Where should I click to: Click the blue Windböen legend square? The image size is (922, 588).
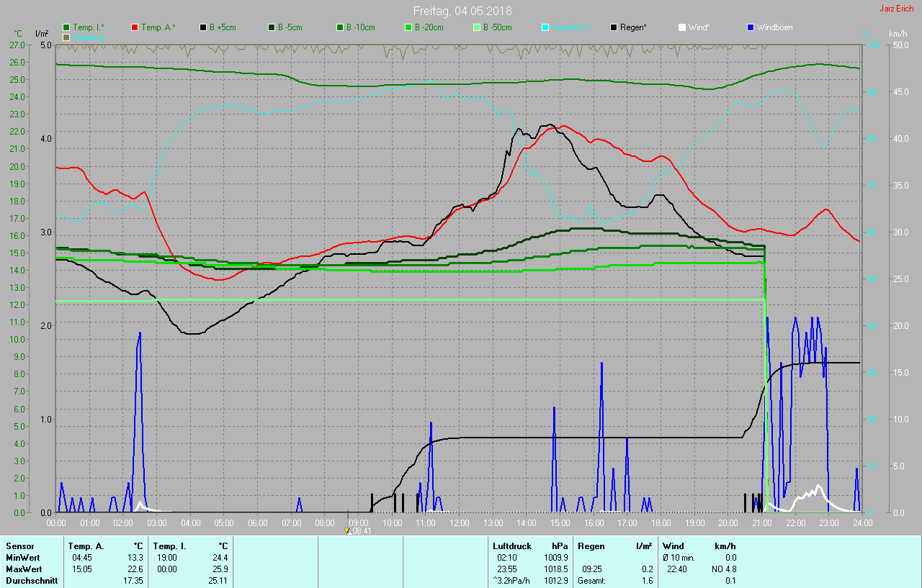pyautogui.click(x=751, y=27)
